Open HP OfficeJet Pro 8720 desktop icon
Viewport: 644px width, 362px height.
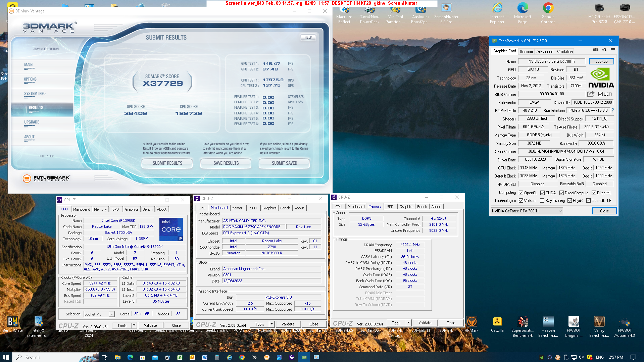[x=599, y=13]
